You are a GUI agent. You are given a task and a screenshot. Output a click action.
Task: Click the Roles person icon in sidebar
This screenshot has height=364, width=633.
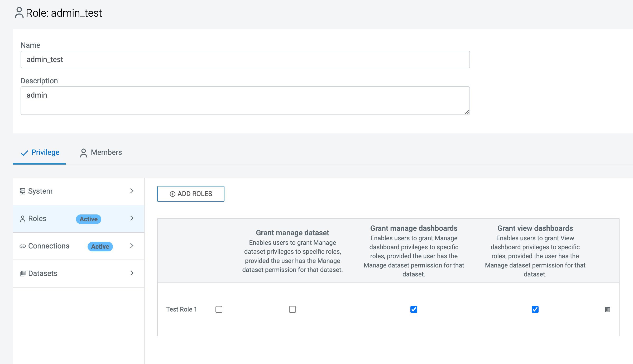coord(23,219)
